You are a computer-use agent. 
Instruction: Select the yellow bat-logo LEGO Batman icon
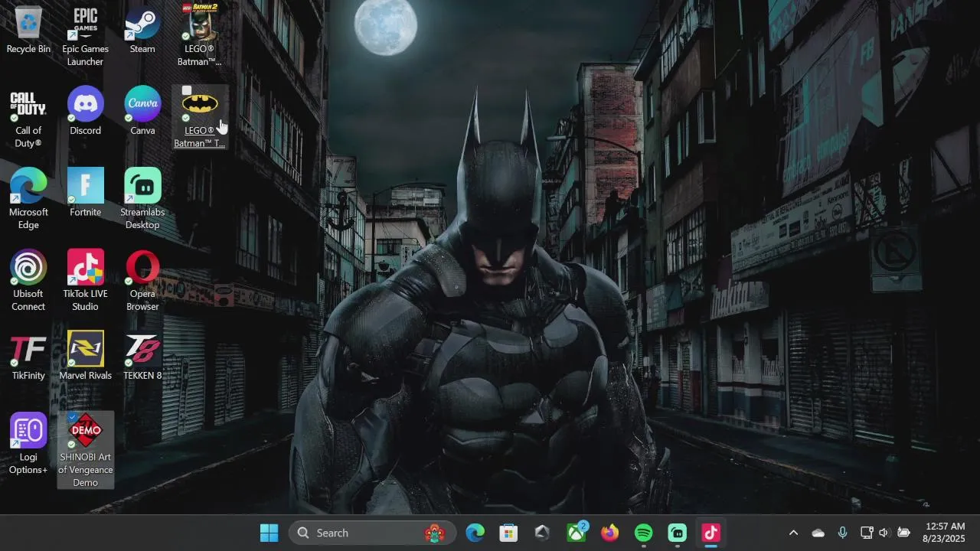[x=200, y=117]
